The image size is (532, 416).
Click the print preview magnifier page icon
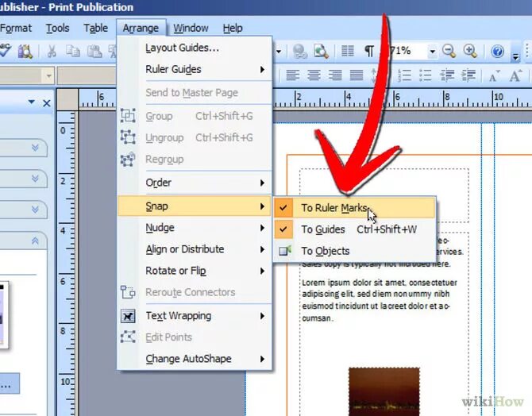coord(321,52)
